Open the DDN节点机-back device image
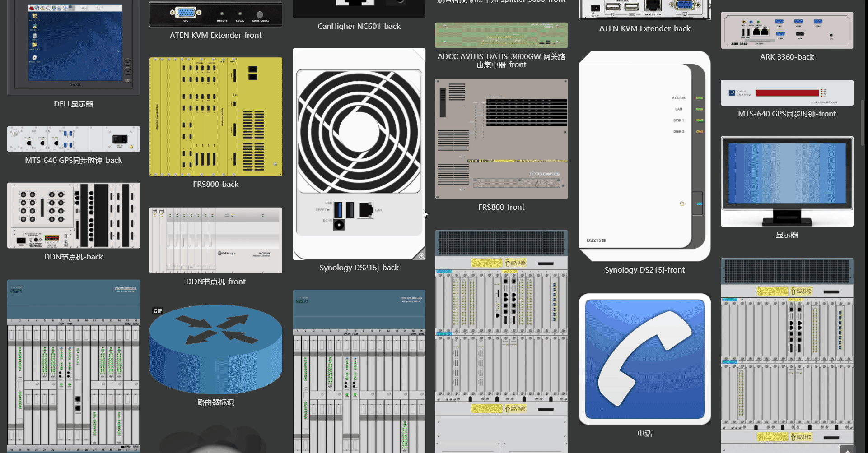Viewport: 868px width, 453px height. pos(74,216)
